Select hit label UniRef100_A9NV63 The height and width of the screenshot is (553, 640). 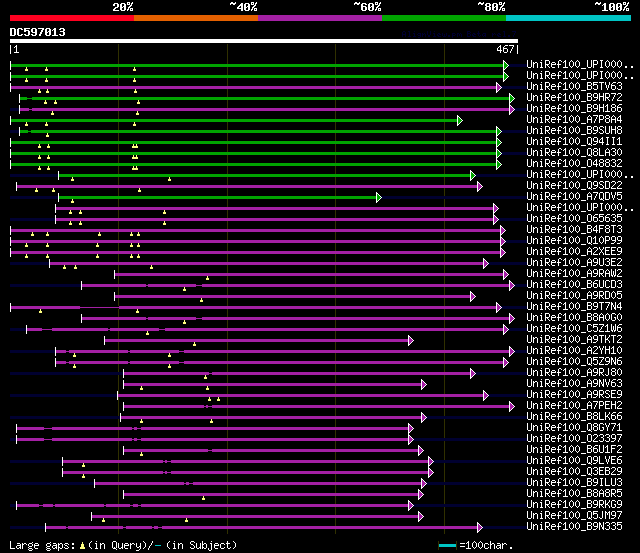point(574,384)
